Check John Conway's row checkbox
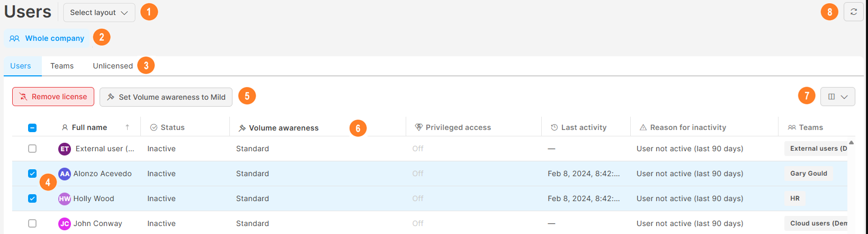 [x=32, y=223]
